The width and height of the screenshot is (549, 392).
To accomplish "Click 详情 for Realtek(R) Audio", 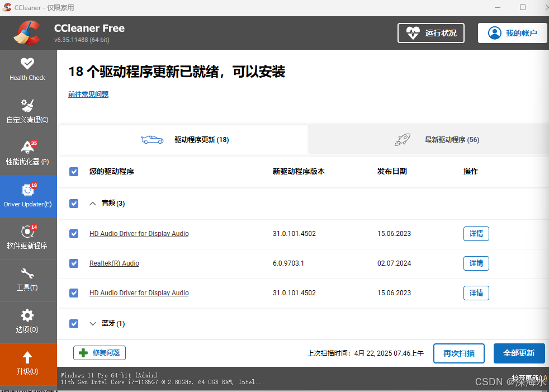I will point(476,263).
